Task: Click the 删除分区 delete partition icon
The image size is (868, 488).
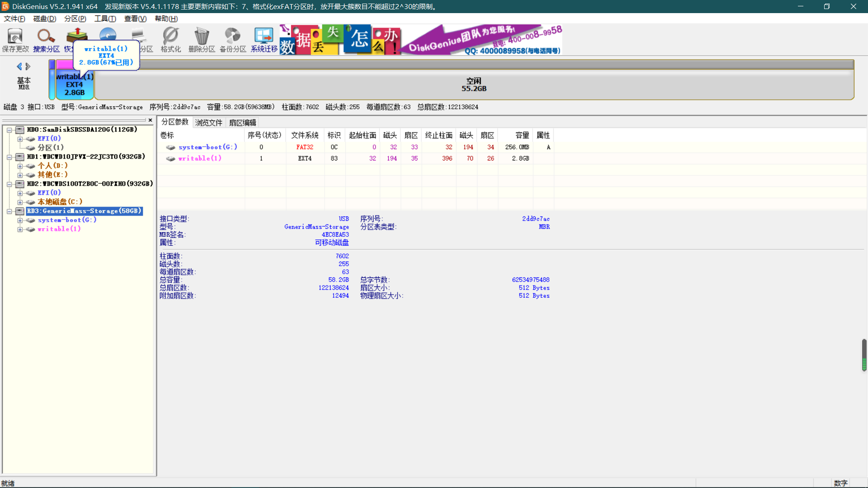Action: point(202,40)
